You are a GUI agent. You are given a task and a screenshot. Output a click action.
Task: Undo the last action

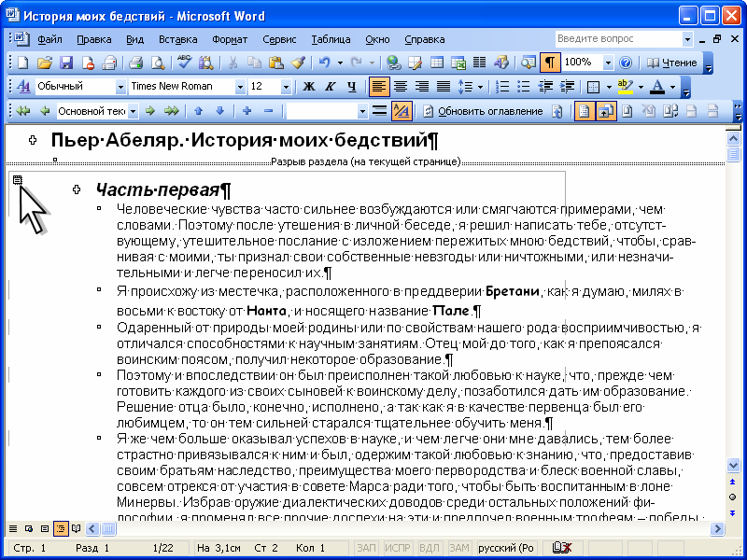(x=324, y=63)
